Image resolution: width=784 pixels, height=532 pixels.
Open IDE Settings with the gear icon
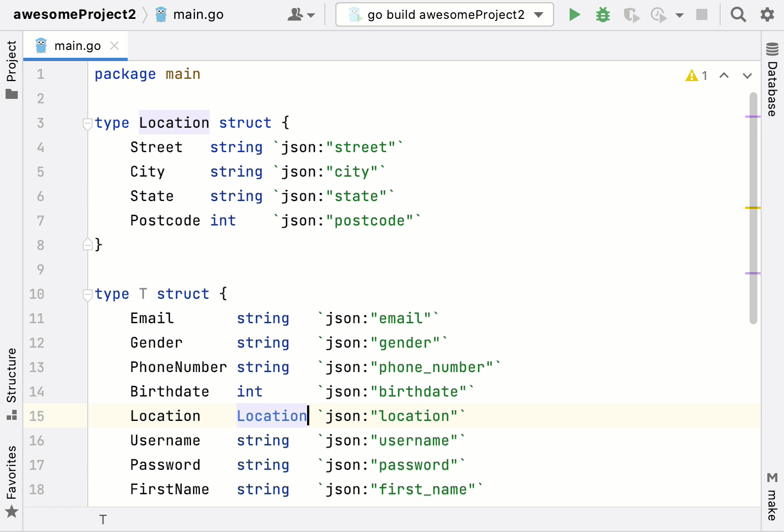pos(767,14)
